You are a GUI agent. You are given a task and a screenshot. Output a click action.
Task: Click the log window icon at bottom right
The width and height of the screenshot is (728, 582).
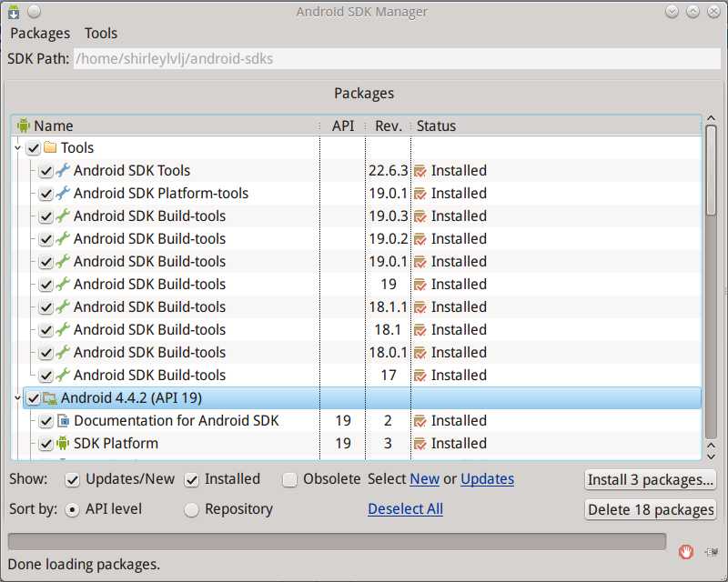[712, 552]
